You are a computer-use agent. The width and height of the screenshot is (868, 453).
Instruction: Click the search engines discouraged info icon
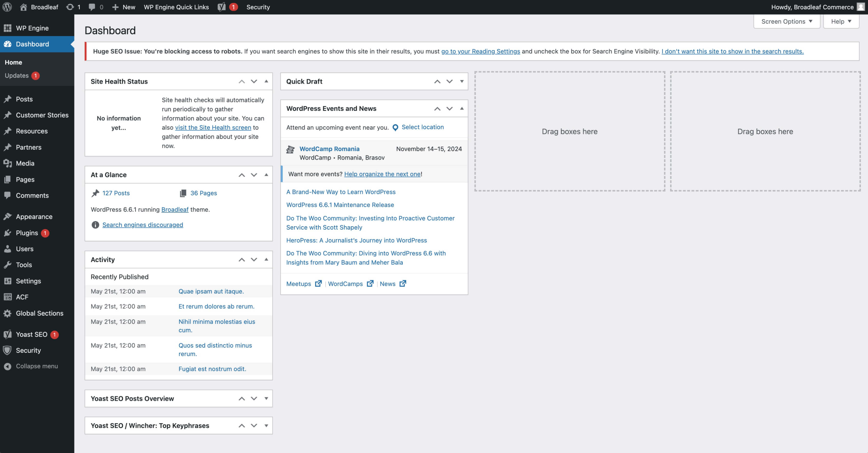coord(95,225)
